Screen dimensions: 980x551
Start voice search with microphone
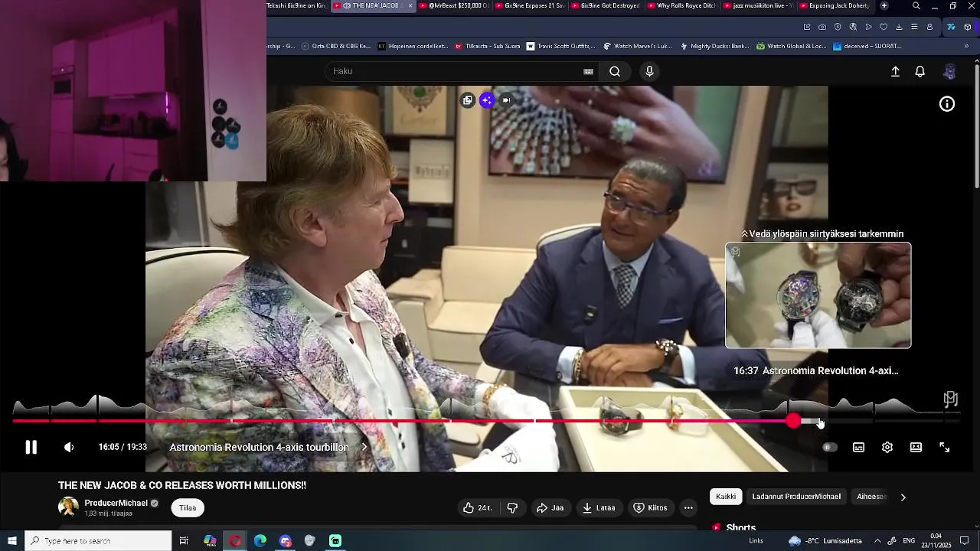(x=649, y=71)
